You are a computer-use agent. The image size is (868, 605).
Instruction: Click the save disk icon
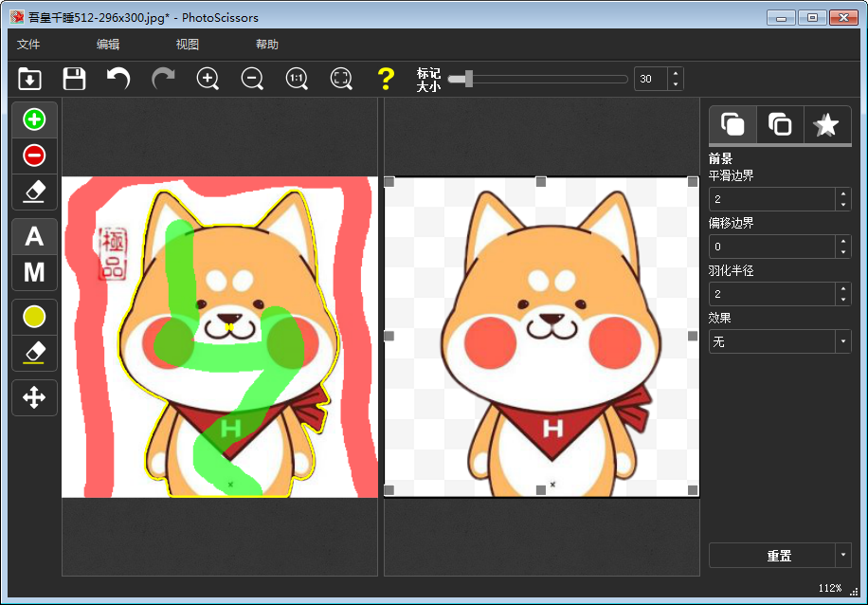(x=74, y=79)
